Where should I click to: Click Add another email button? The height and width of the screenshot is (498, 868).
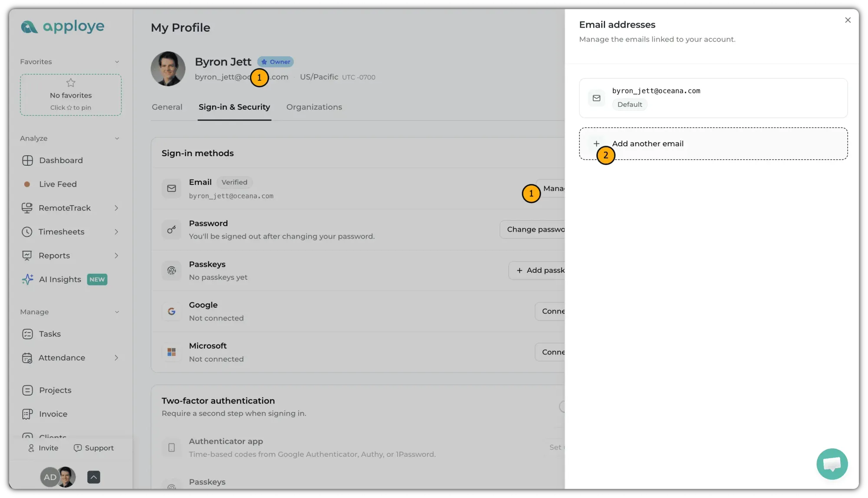pos(713,144)
